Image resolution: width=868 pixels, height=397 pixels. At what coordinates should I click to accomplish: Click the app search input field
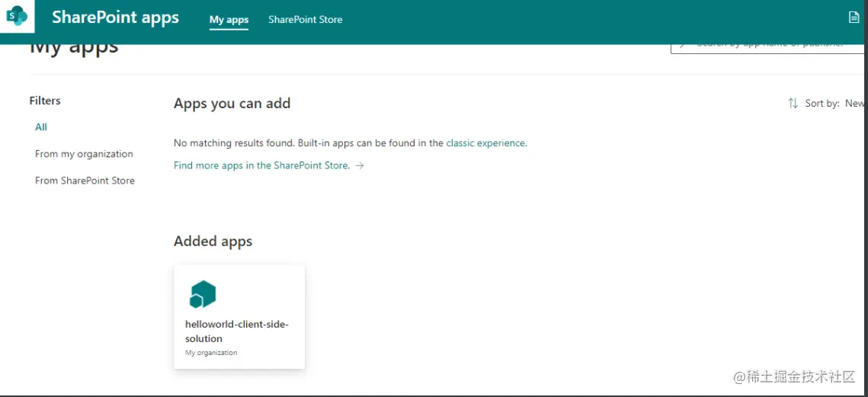click(767, 48)
